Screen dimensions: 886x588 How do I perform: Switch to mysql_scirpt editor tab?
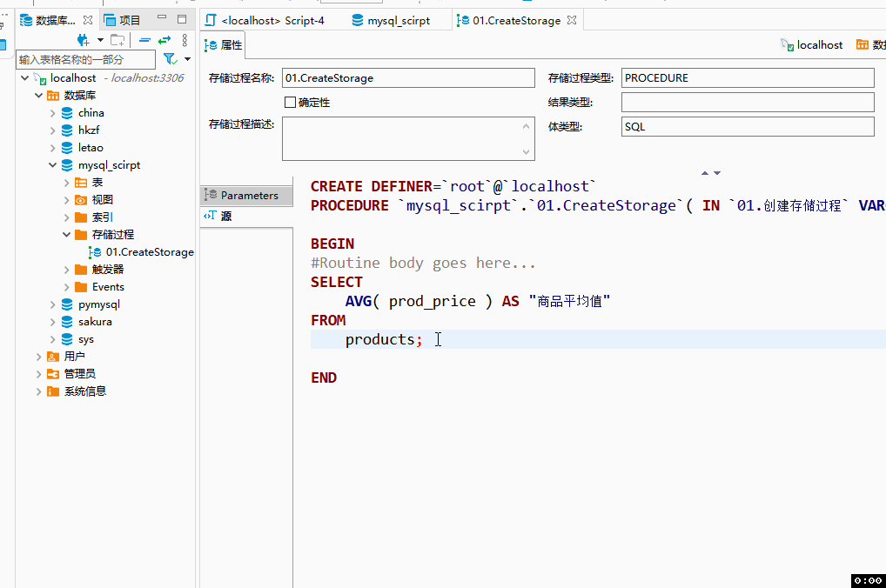(391, 20)
